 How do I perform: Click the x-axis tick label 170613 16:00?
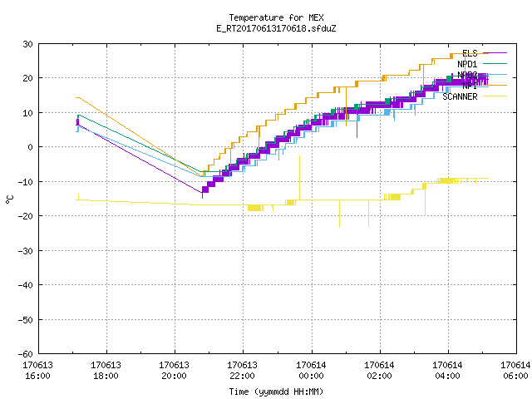pos(38,371)
